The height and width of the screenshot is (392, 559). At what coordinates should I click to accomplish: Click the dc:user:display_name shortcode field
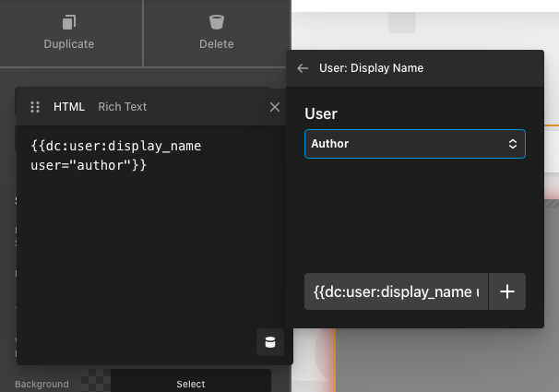pyautogui.click(x=396, y=291)
